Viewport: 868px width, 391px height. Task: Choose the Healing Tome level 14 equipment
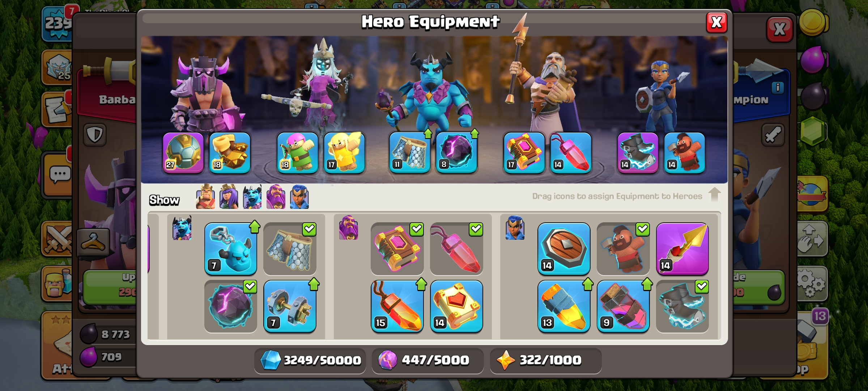pyautogui.click(x=456, y=306)
